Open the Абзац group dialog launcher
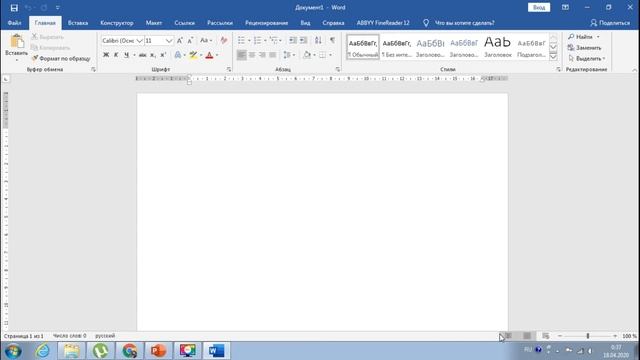Viewport: 640px width, 360px height. [338, 69]
